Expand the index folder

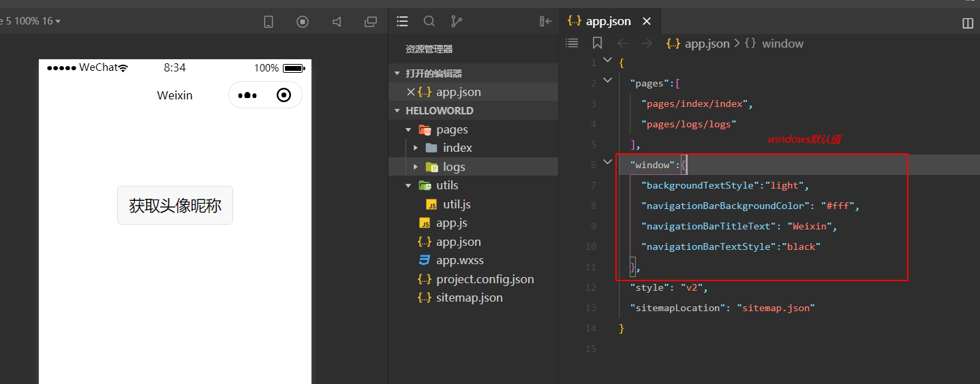coord(415,148)
